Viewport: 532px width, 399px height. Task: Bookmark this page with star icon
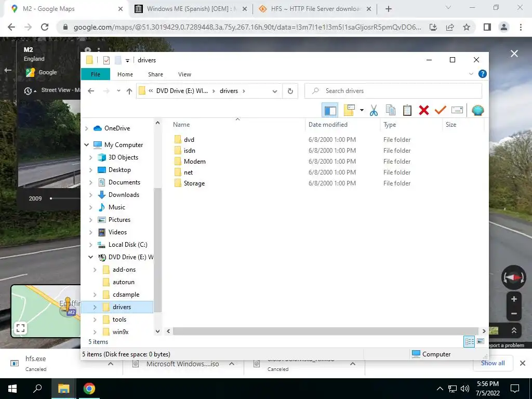[467, 27]
